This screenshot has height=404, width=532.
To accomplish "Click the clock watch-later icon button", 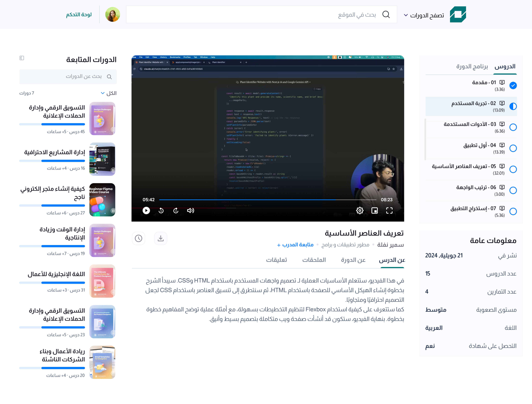I will pos(139,238).
